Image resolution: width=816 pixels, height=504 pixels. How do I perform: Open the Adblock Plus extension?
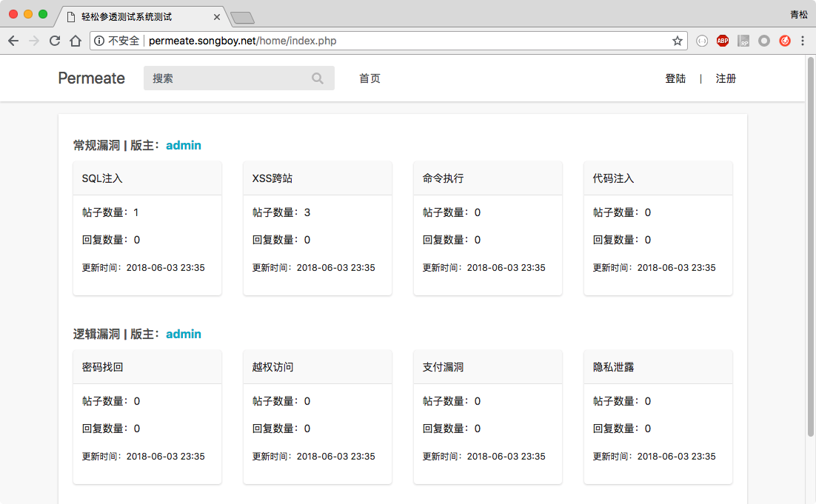coord(722,41)
